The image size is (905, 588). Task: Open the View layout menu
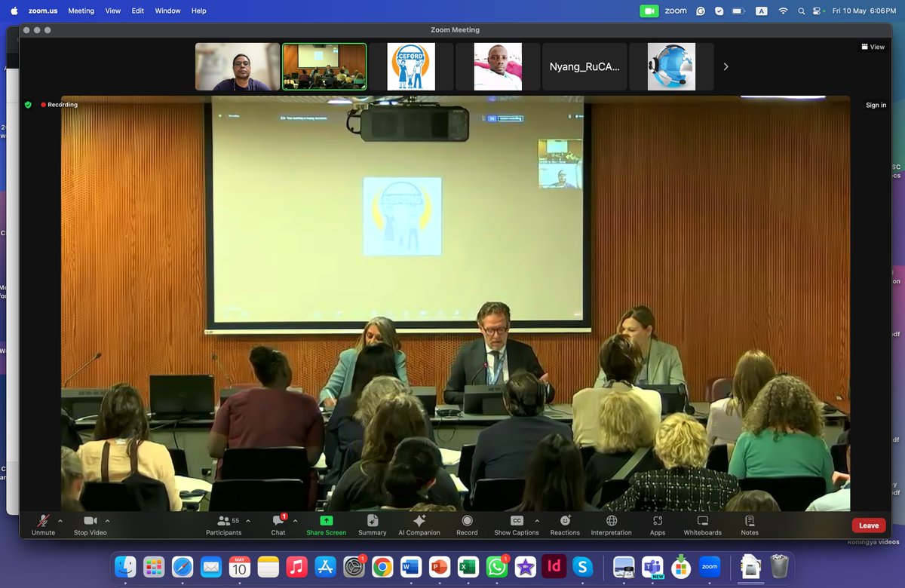pos(873,47)
